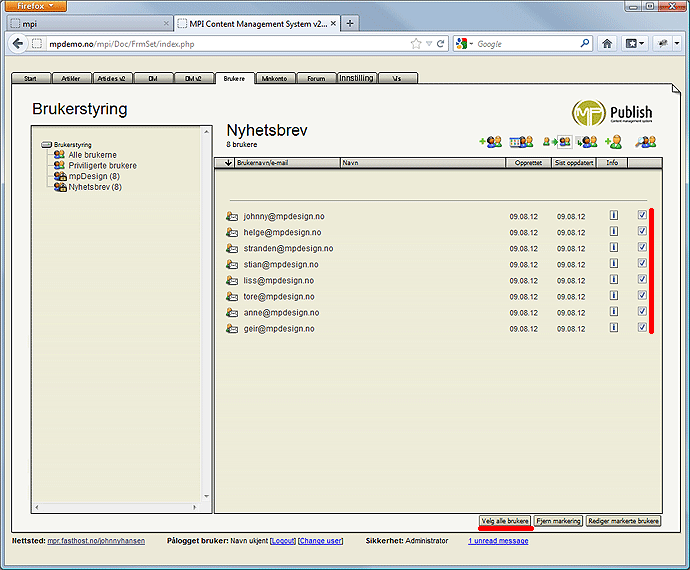Select mpDesign (8) group in tree
The width and height of the screenshot is (690, 570).
tap(94, 176)
